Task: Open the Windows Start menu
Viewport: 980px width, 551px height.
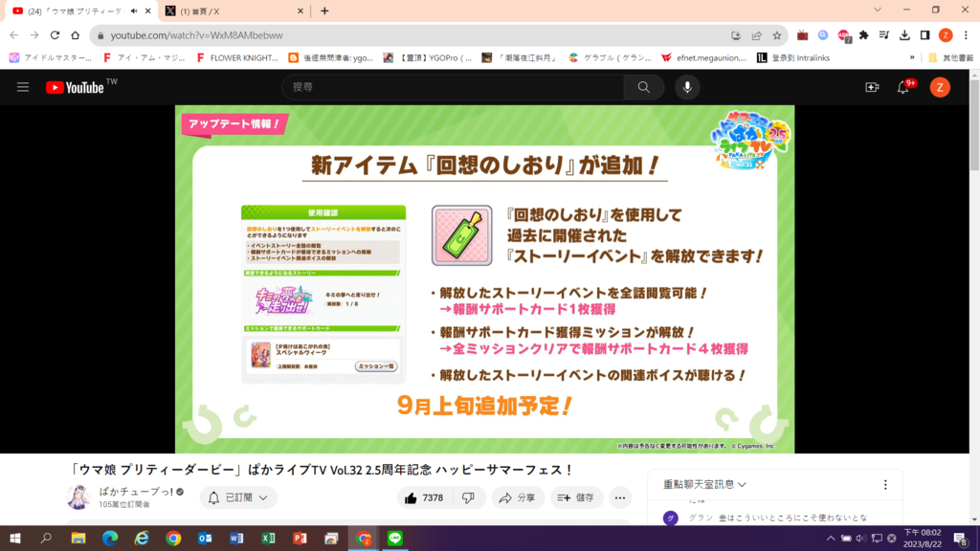Action: coord(15,539)
